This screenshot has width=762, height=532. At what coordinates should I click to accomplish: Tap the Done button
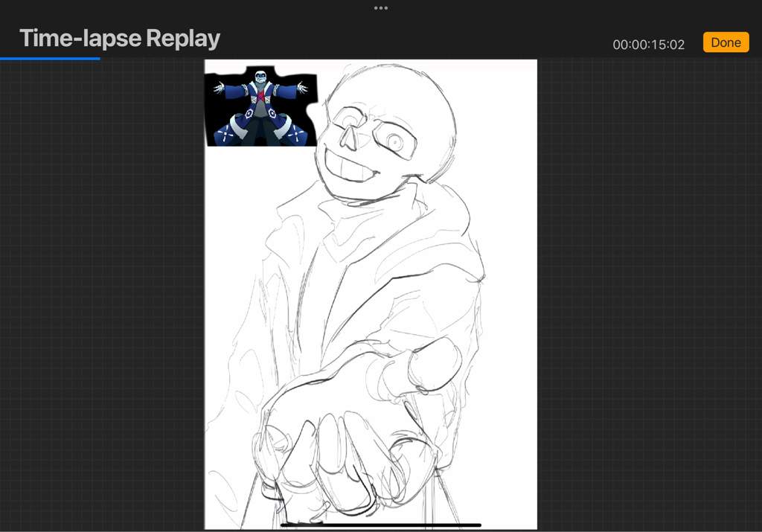click(x=726, y=42)
